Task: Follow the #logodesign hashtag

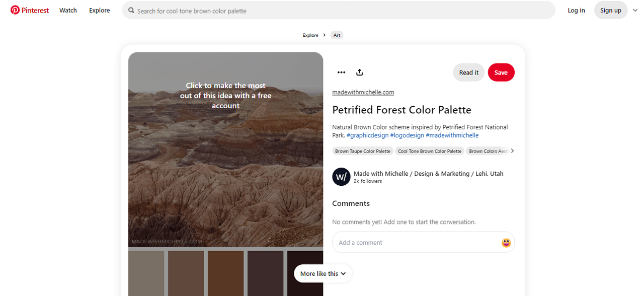Action: [407, 135]
